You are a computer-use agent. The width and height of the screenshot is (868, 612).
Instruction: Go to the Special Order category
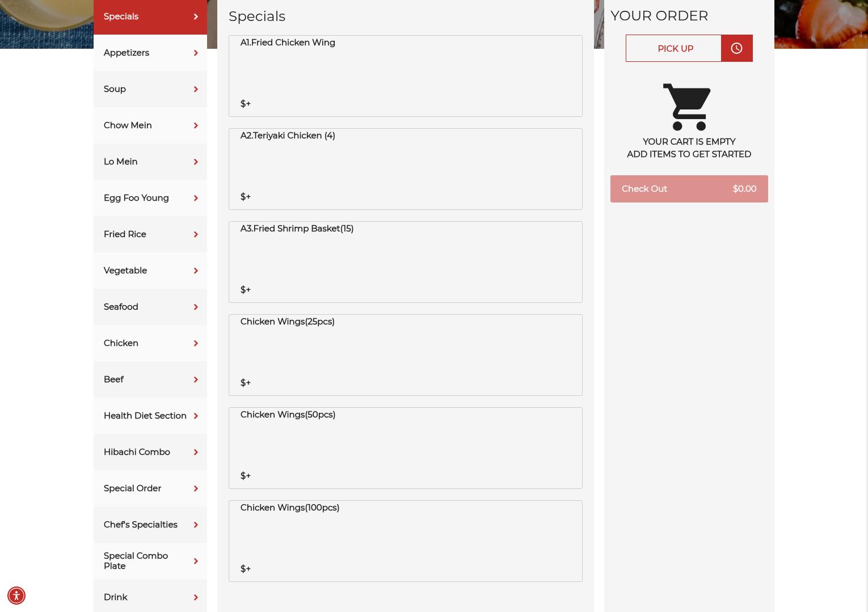(x=150, y=488)
